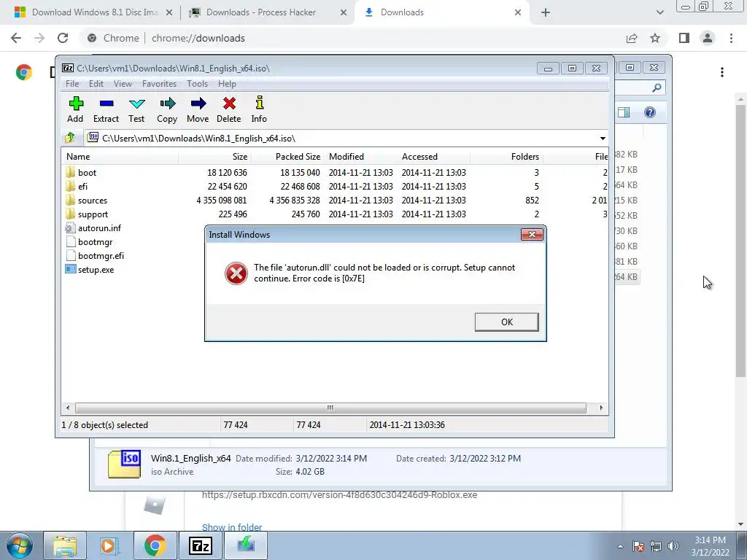
Task: Sort by the Folders column header
Action: [x=506, y=157]
